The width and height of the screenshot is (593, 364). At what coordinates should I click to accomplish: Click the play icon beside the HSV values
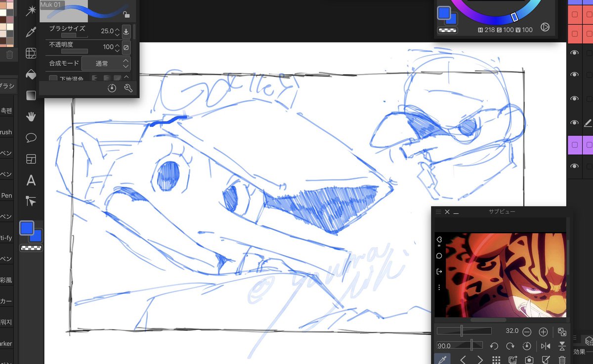(x=545, y=27)
